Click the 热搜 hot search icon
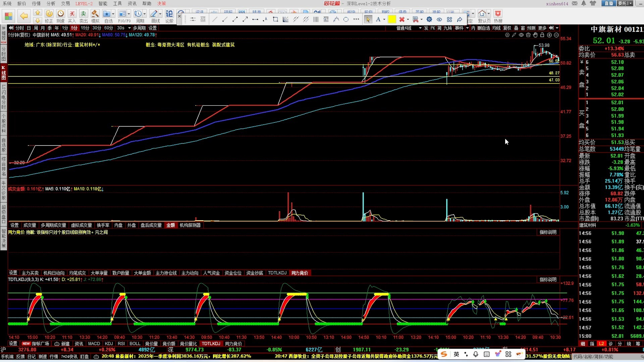 [498, 16]
